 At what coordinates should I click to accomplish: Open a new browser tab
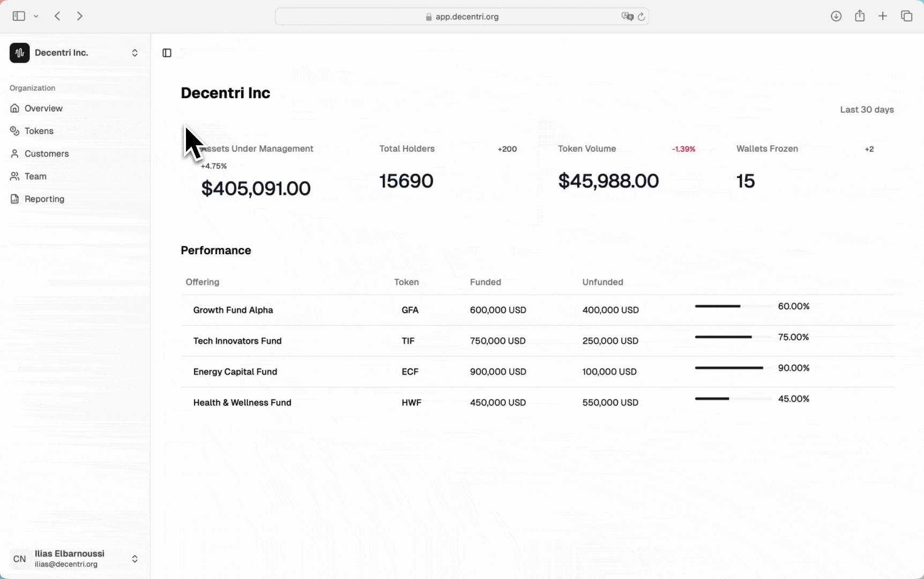[x=883, y=16]
